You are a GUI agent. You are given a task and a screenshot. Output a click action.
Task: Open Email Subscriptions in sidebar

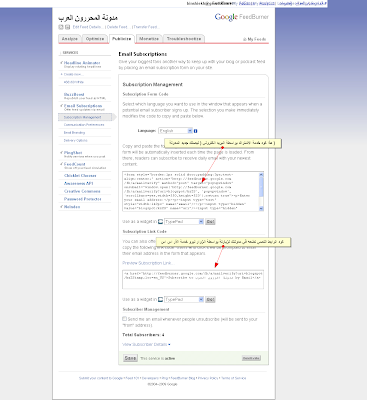click(83, 106)
